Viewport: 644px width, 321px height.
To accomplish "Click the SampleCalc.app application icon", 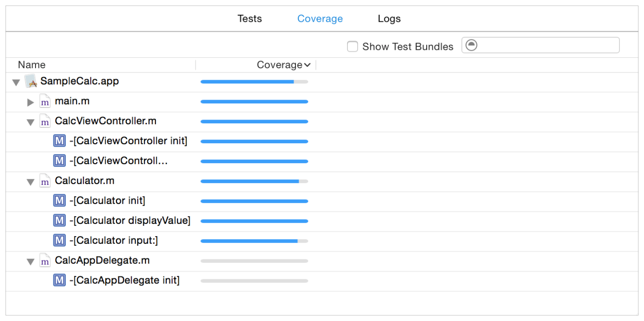I will 31,81.
